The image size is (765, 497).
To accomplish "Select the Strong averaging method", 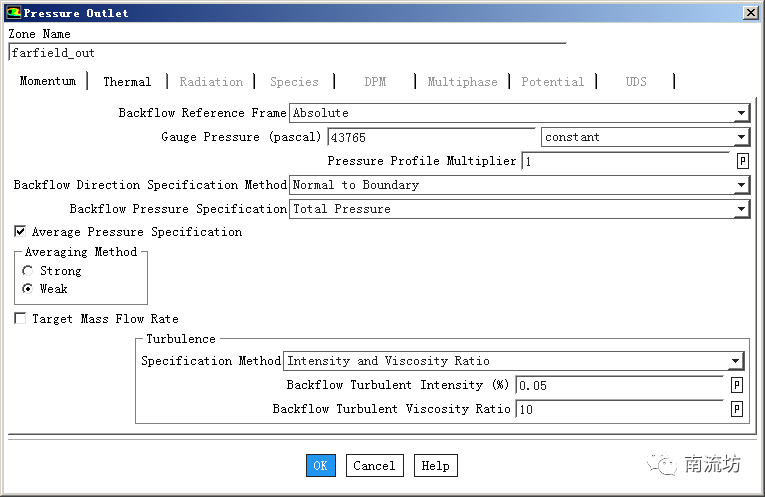I will (x=28, y=271).
